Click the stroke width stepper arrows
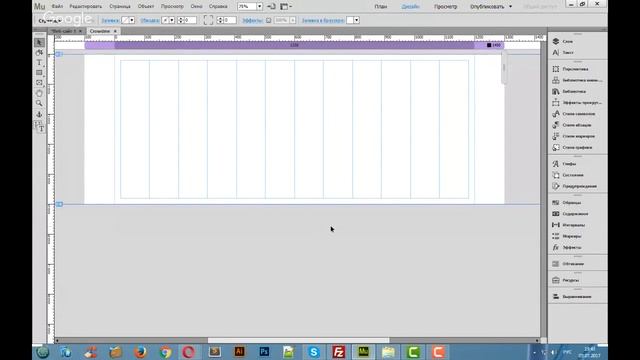Viewport: 640px width, 360px height. point(180,20)
